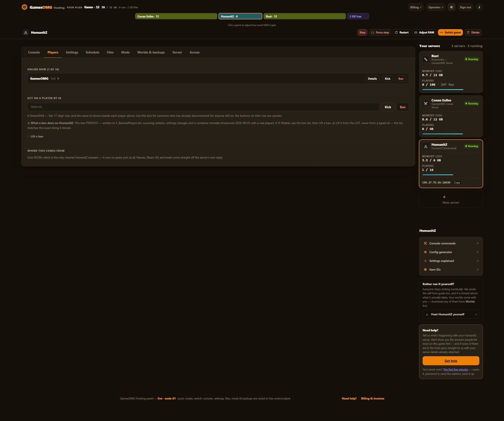Ban player GamesOMG from the row
The image size is (504, 421).
pyautogui.click(x=400, y=79)
